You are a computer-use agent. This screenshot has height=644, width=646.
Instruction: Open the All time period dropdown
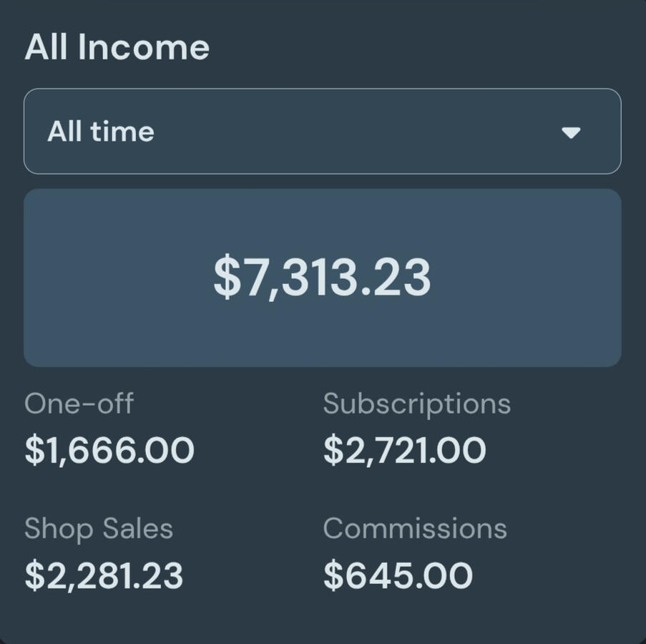(322, 132)
